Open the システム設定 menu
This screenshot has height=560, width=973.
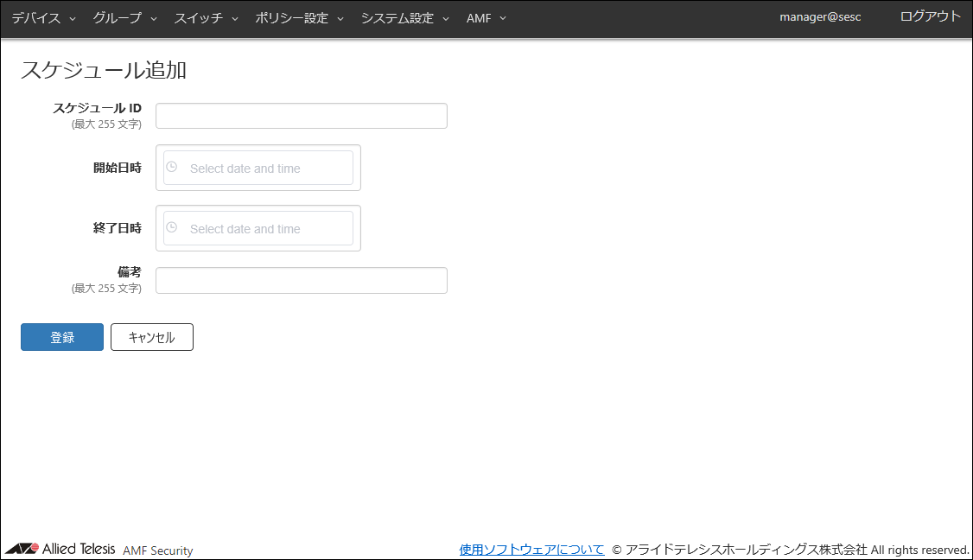click(x=404, y=18)
